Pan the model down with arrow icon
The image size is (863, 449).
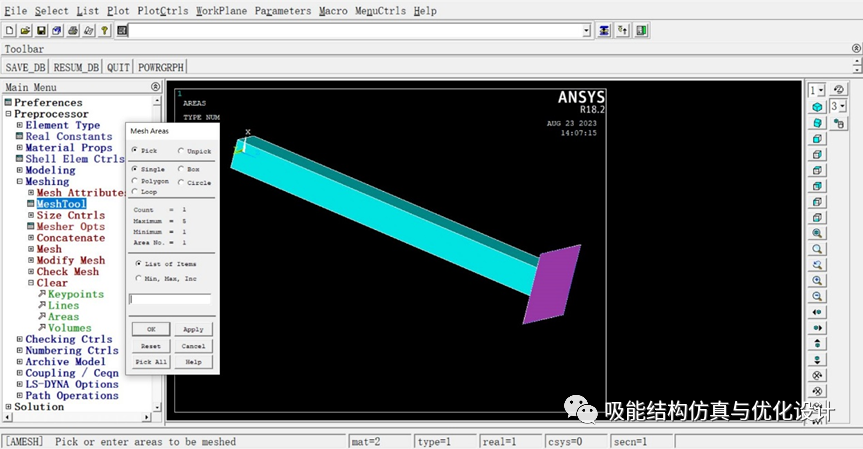pyautogui.click(x=817, y=360)
